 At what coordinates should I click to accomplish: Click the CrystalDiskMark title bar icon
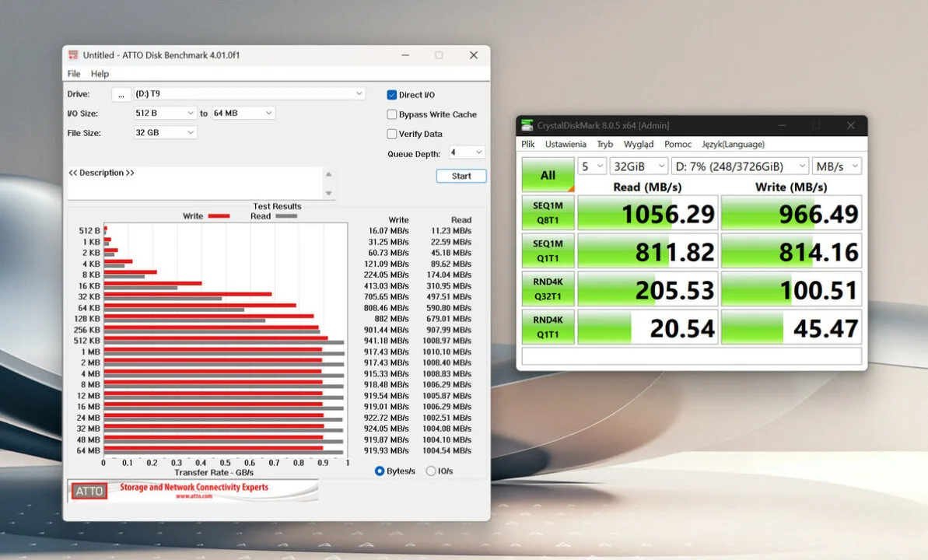[527, 125]
